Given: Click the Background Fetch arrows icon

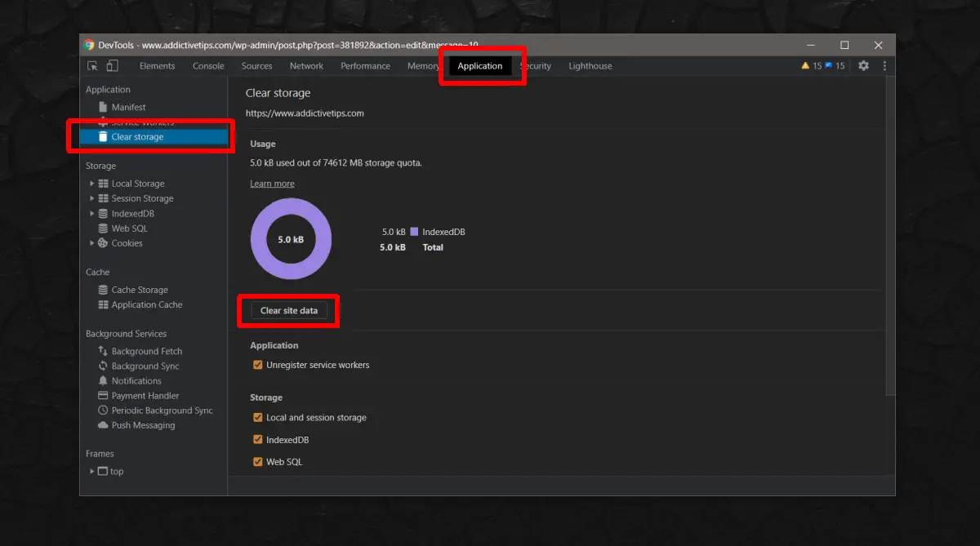Looking at the screenshot, I should [103, 351].
